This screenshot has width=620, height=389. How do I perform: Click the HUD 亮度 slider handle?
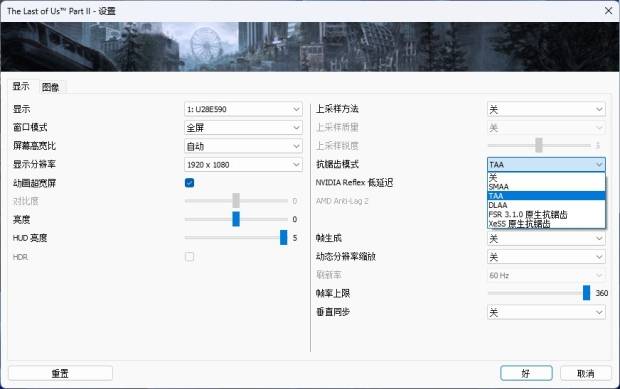pos(284,238)
